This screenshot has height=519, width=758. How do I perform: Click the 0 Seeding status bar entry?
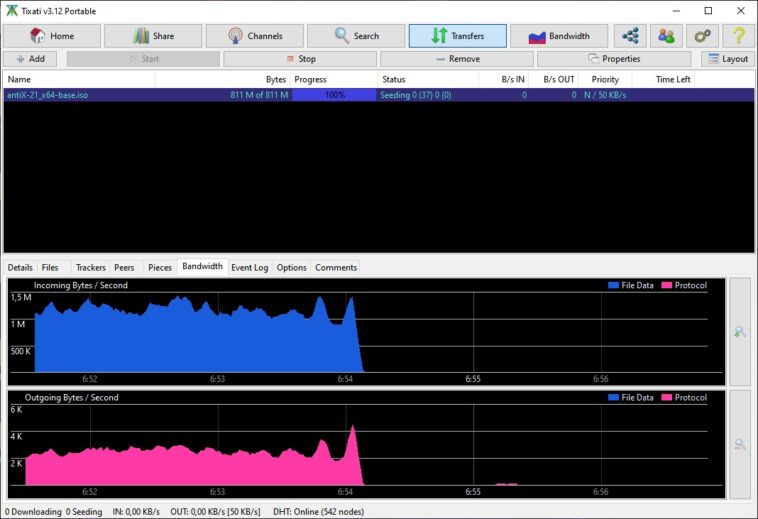tap(84, 512)
